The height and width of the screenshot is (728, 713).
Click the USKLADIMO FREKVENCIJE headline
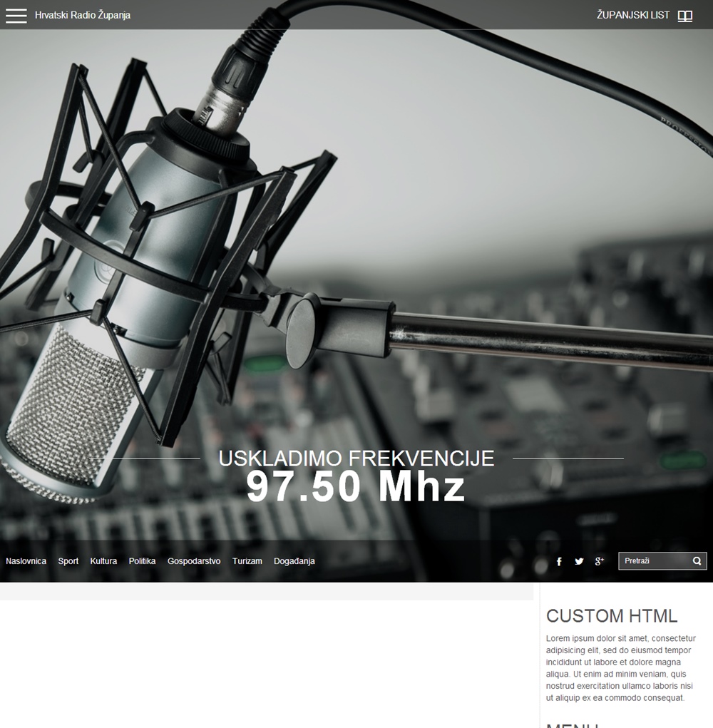[356, 458]
